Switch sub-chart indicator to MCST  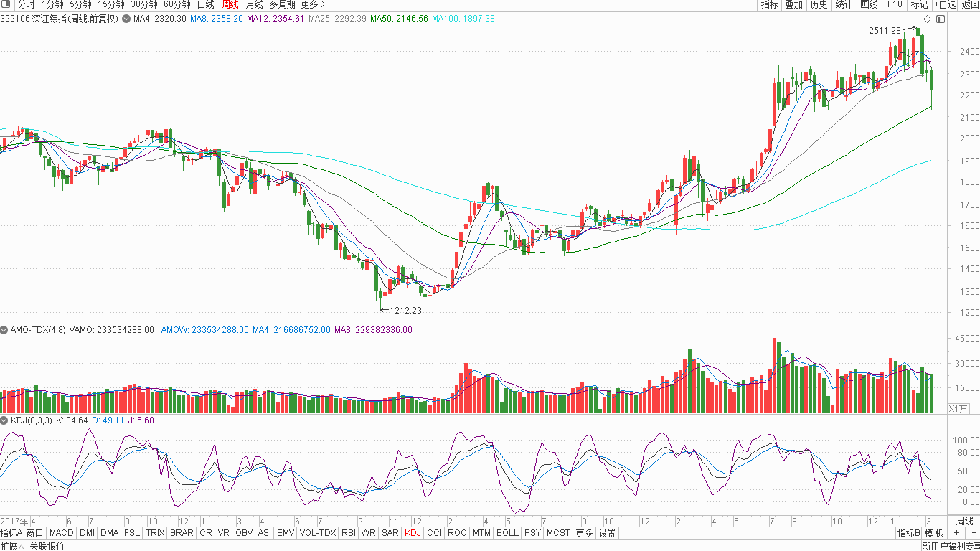coord(558,533)
